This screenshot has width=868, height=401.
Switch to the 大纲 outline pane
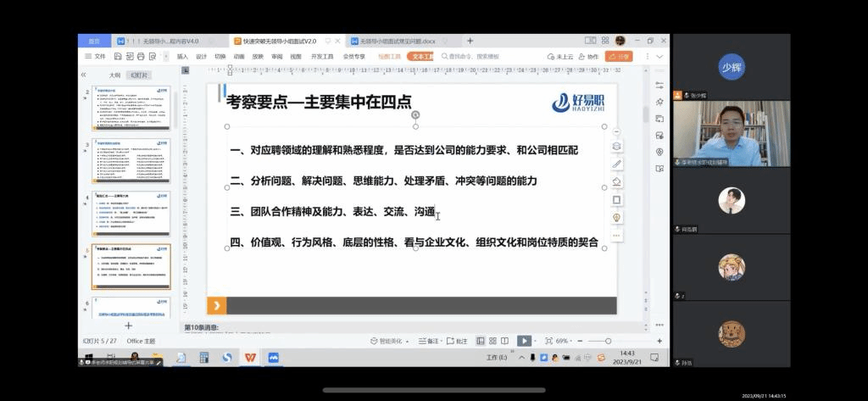point(114,75)
